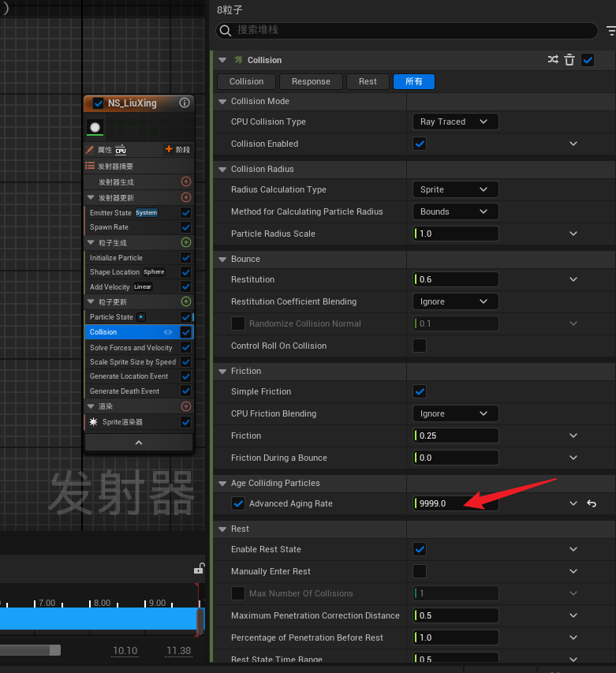This screenshot has height=673, width=616.
Task: Click the blue timeline playback bar
Action: coord(99,619)
